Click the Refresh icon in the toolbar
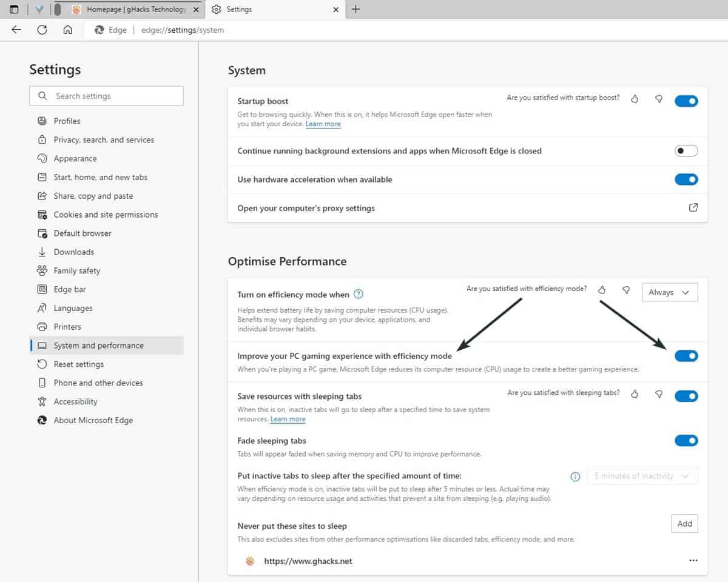 [x=40, y=29]
